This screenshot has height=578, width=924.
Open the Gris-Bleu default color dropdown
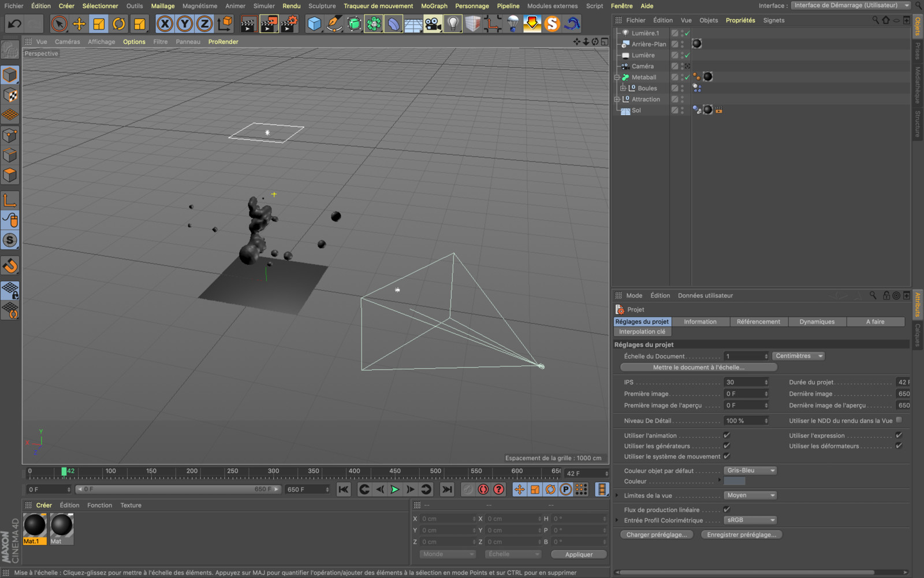750,470
